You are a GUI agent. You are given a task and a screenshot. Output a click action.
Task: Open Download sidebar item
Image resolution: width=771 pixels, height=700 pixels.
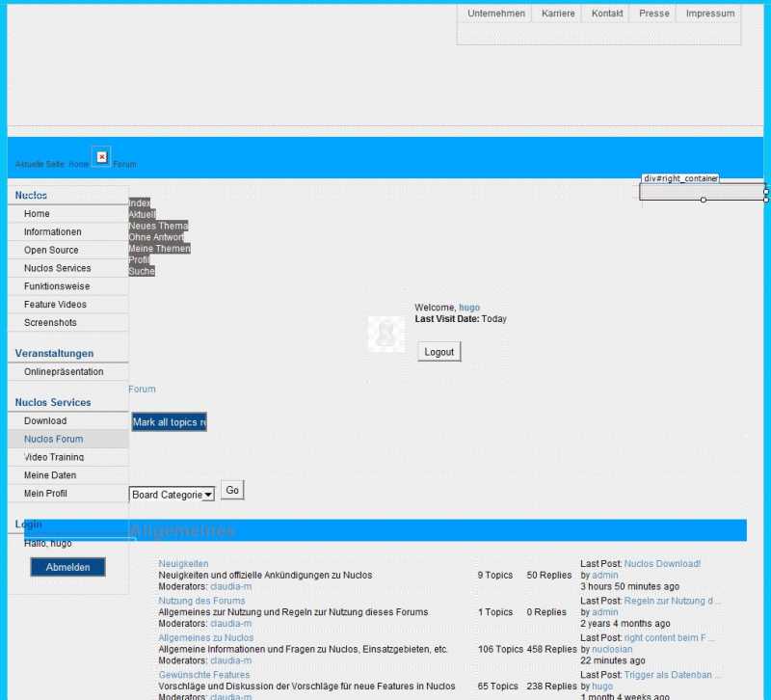[x=67, y=421]
